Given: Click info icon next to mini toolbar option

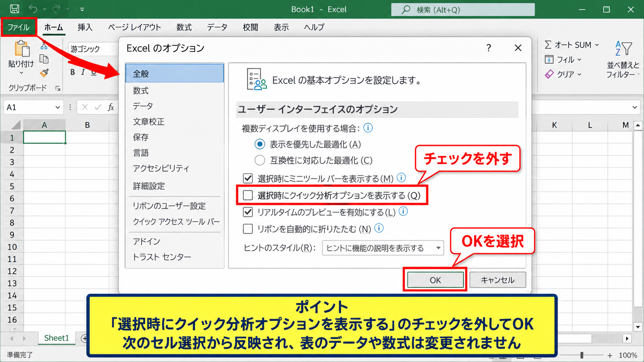Looking at the screenshot, I should click(x=401, y=178).
